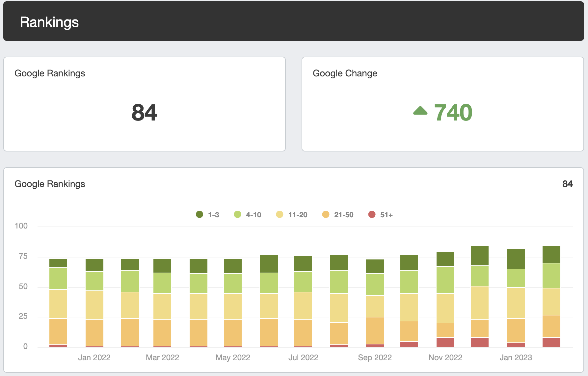Screen dimensions: 588x376
Task: Click the orange 21-50 legend dot
Action: [326, 215]
